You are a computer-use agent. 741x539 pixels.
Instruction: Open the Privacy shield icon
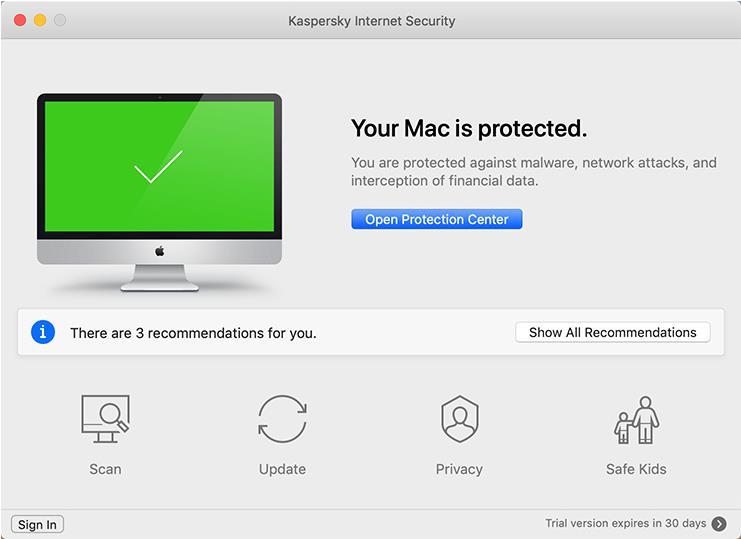(x=459, y=420)
